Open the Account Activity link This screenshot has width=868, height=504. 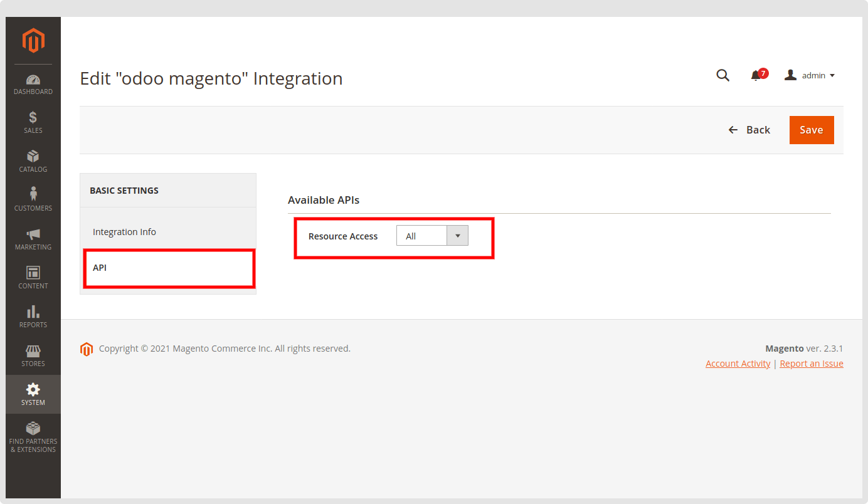click(738, 364)
